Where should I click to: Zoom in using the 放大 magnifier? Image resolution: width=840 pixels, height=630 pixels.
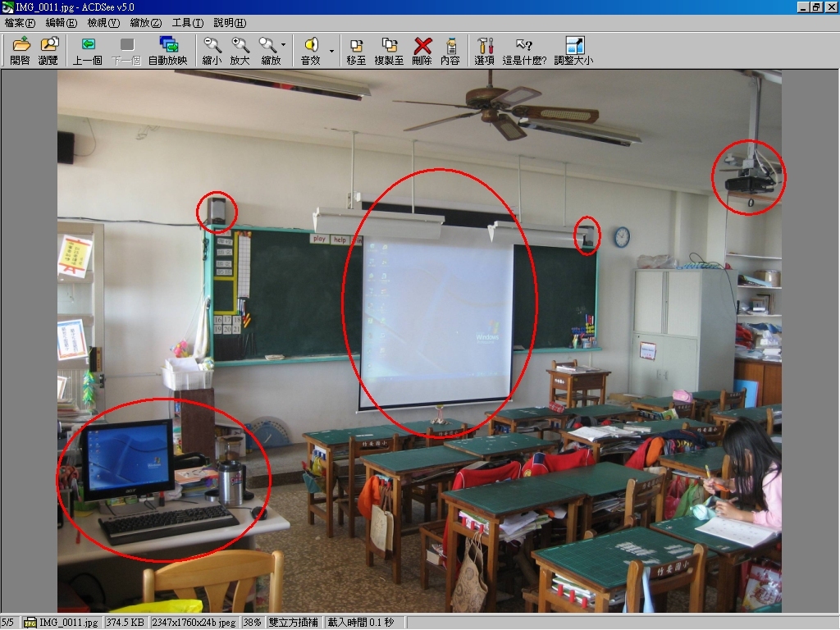pyautogui.click(x=240, y=50)
